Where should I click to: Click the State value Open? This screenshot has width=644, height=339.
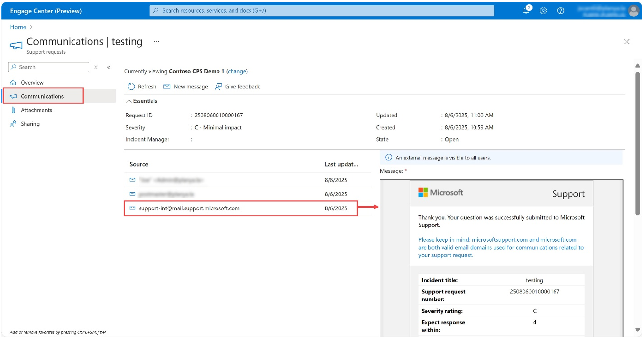tap(451, 139)
